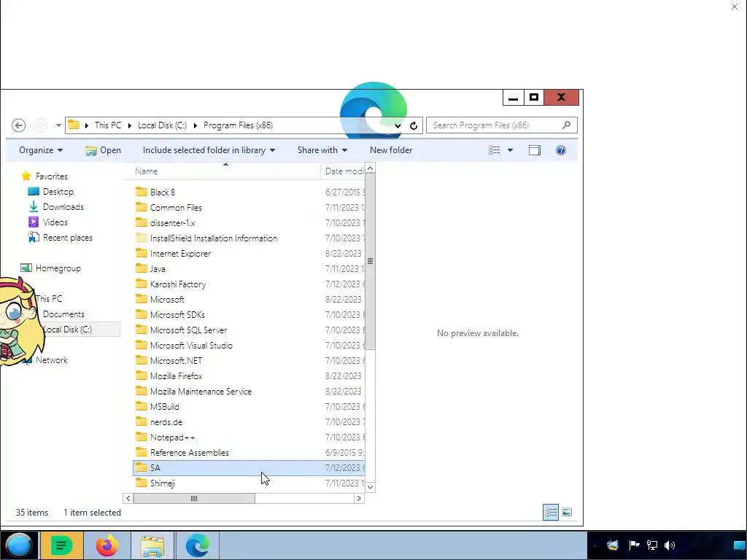The width and height of the screenshot is (747, 560).
Task: Click horizontal scrollbar left arrow
Action: [x=128, y=498]
